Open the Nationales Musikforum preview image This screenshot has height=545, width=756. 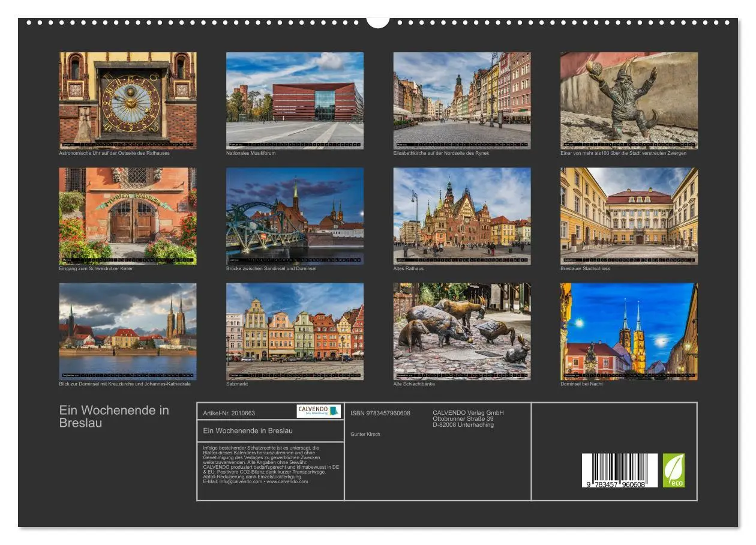pyautogui.click(x=295, y=99)
